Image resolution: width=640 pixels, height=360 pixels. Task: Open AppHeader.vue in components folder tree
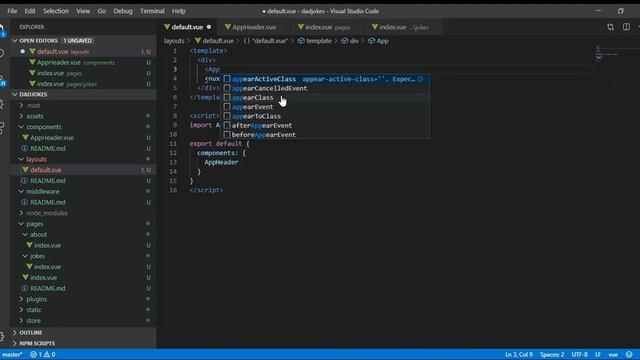coord(83,138)
